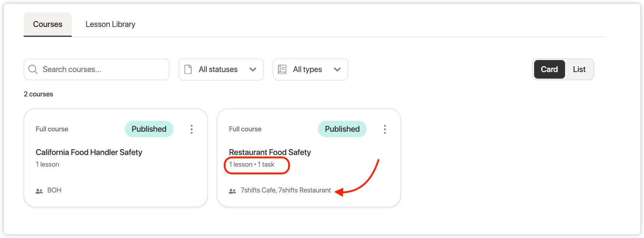
Task: Click the Search courses input field
Action: [96, 69]
